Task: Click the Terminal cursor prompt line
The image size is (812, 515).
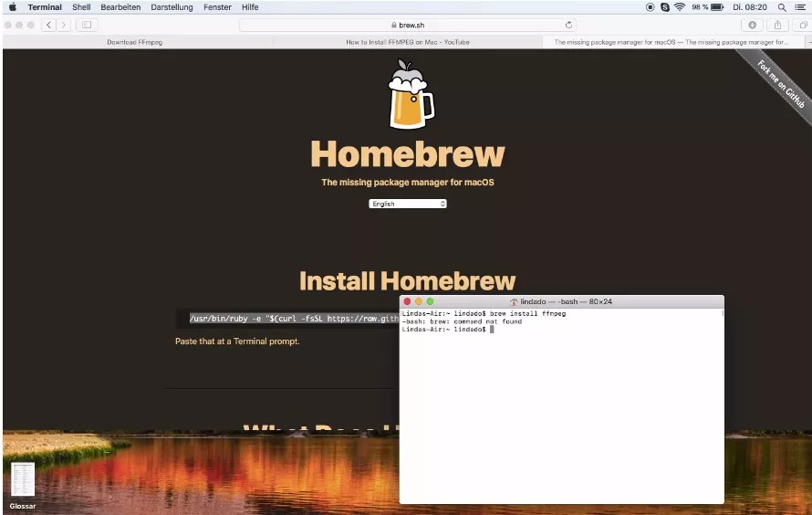Action: click(x=448, y=329)
